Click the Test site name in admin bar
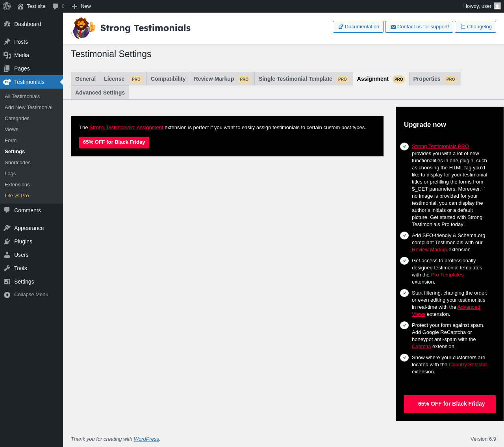 pyautogui.click(x=36, y=6)
